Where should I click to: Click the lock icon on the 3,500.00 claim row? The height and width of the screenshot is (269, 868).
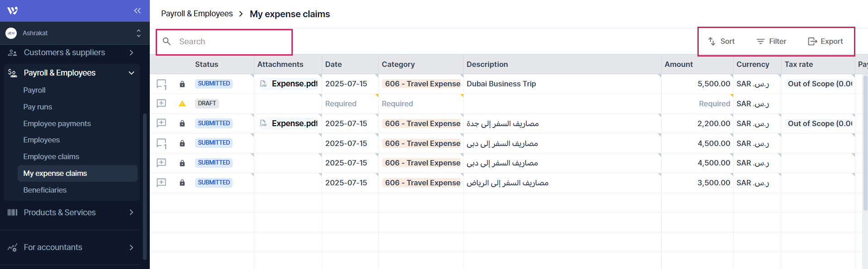(x=182, y=183)
